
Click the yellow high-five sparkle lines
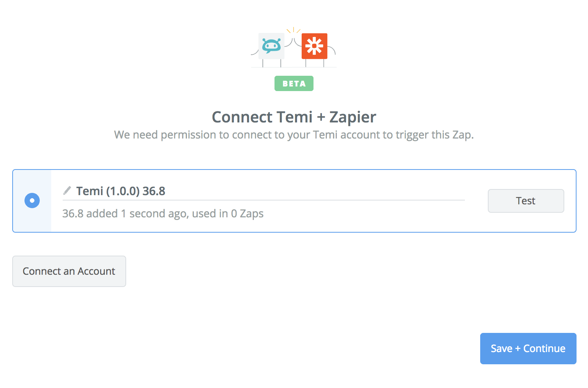293,30
